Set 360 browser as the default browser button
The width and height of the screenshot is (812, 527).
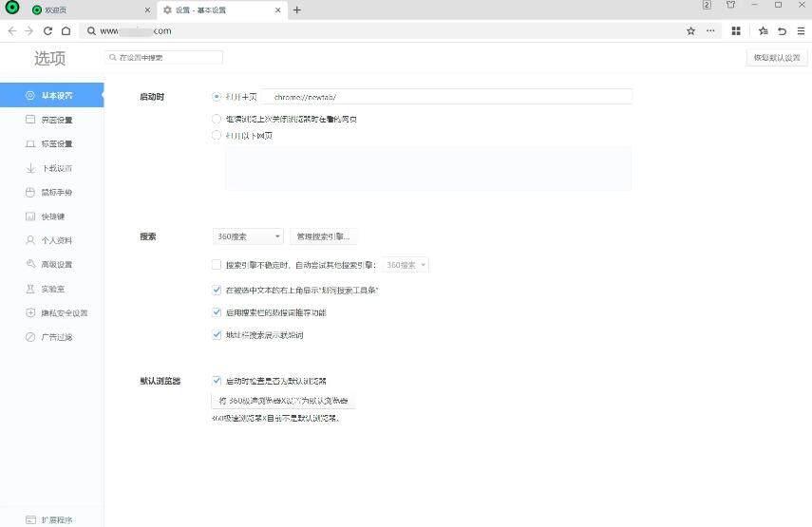click(x=283, y=401)
